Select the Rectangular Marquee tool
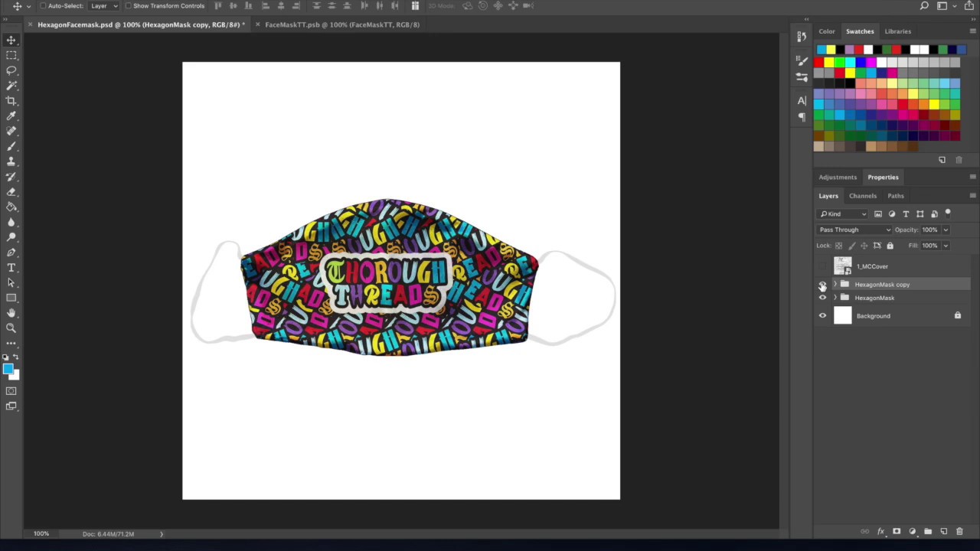This screenshot has width=980, height=551. click(11, 55)
